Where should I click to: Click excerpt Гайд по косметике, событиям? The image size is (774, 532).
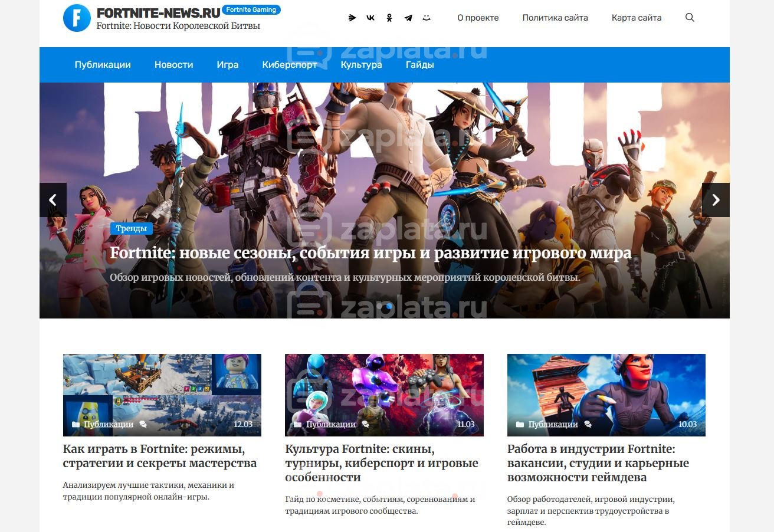coord(380,505)
